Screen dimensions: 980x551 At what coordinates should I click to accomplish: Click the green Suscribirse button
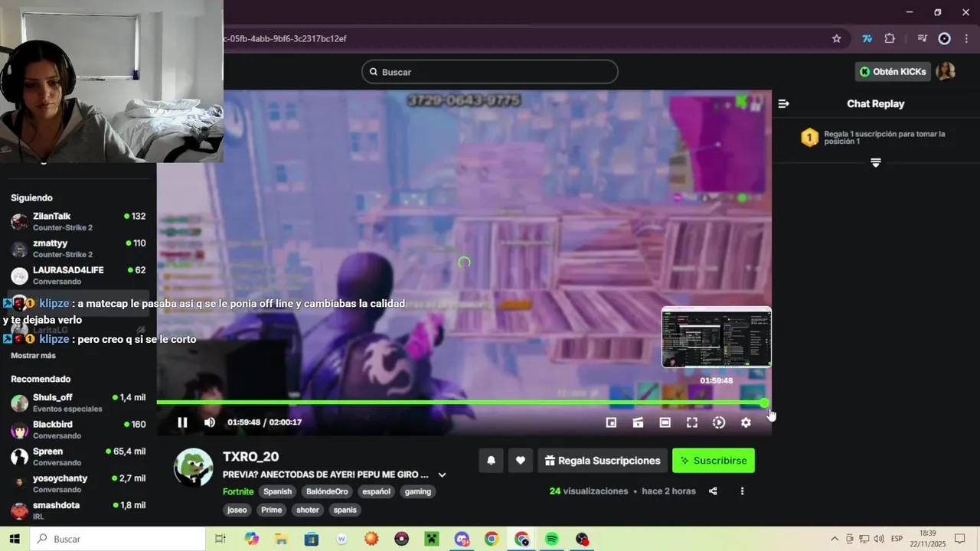(x=714, y=461)
